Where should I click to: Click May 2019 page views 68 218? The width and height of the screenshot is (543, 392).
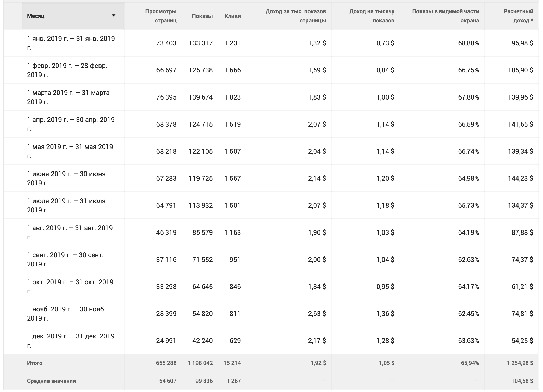pos(166,151)
